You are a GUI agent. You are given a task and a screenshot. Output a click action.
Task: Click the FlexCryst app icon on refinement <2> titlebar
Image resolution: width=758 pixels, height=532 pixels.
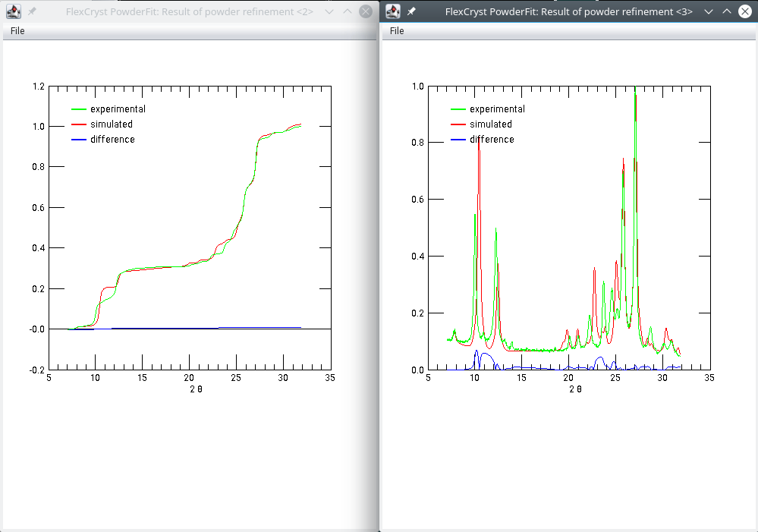[12, 11]
